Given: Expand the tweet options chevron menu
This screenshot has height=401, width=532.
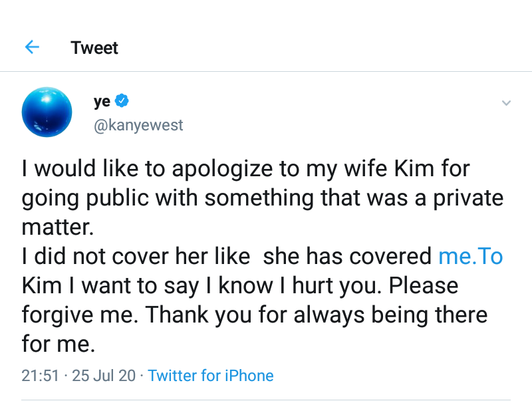Looking at the screenshot, I should pyautogui.click(x=506, y=103).
